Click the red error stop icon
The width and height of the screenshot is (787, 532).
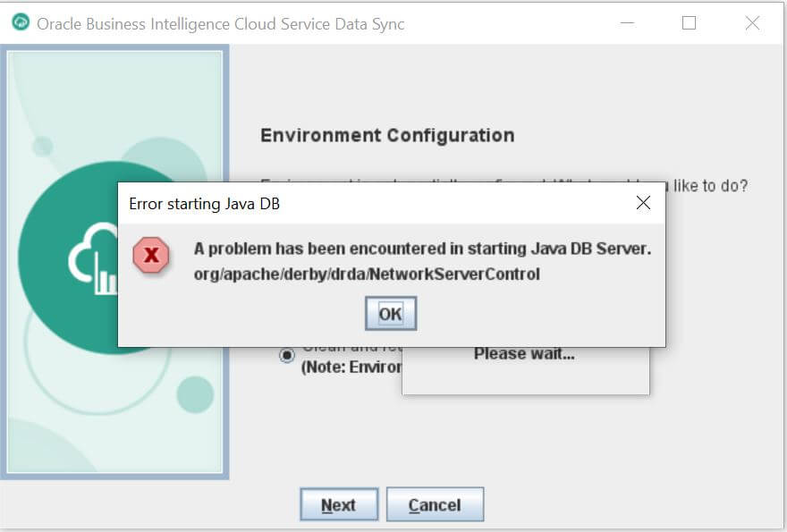(x=151, y=255)
